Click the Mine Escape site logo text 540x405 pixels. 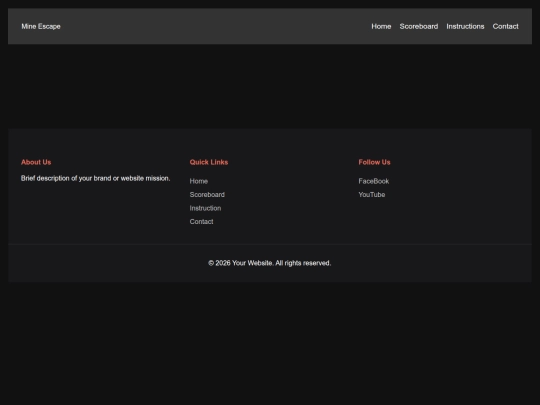[41, 27]
